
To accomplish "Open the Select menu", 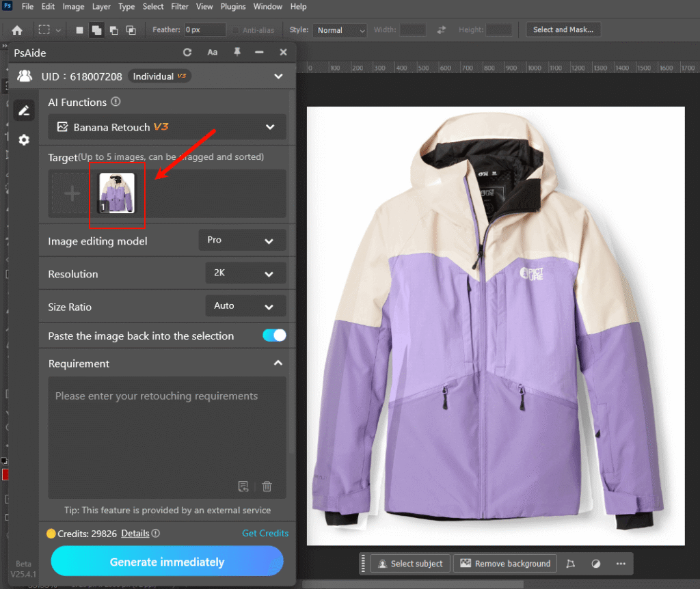I will (x=153, y=6).
